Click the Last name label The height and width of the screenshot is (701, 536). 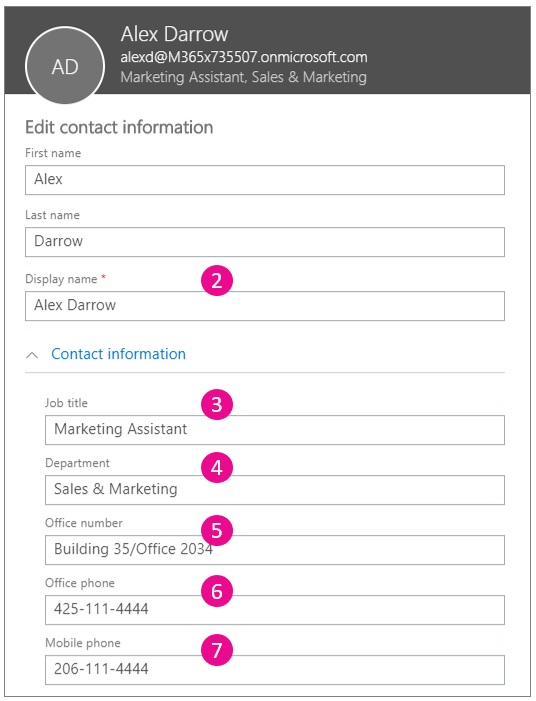point(52,215)
